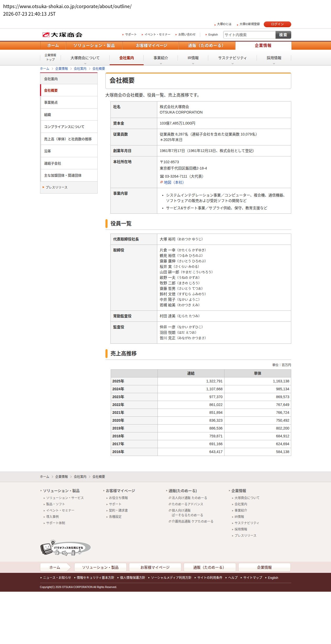Open イベント・セミナー header link
The image size is (331, 644).
tap(158, 35)
